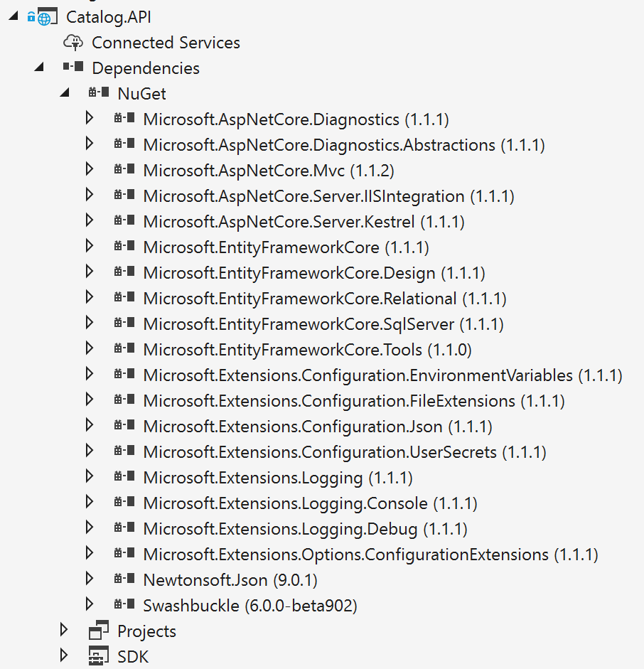Expand the Microsoft.EntityFrameworkCore.Tools package
644x669 pixels.
coord(90,349)
